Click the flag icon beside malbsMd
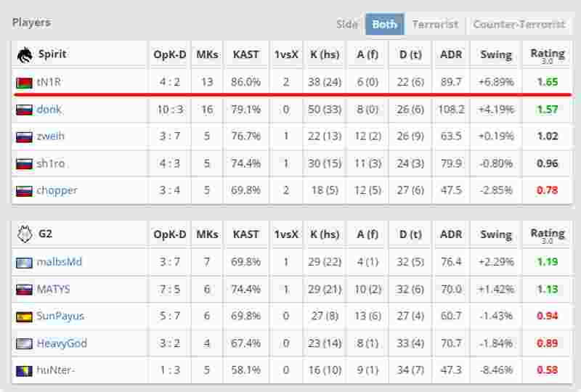This screenshot has width=581, height=392. [24, 262]
